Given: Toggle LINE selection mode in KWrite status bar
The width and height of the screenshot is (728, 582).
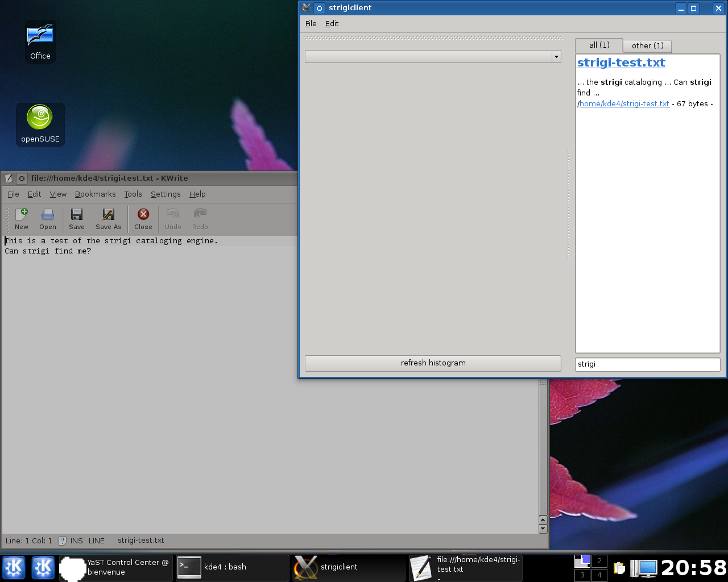Looking at the screenshot, I should click(x=97, y=541).
